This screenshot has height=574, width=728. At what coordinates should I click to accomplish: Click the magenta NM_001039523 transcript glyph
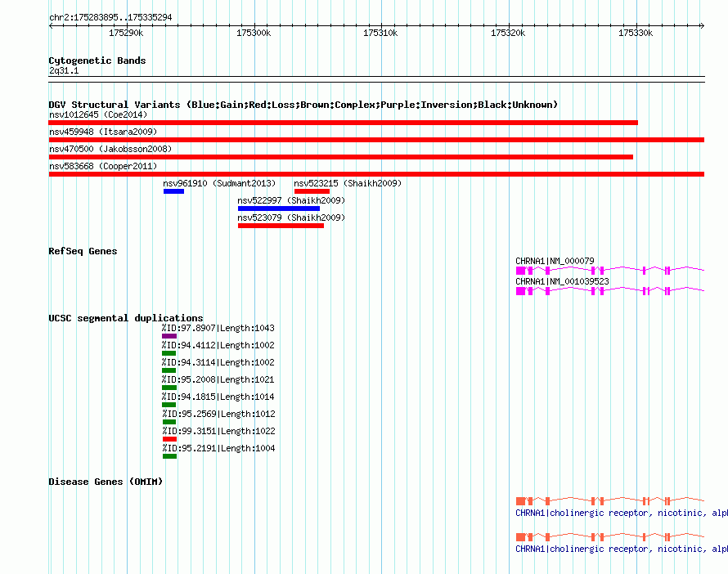coord(610,291)
